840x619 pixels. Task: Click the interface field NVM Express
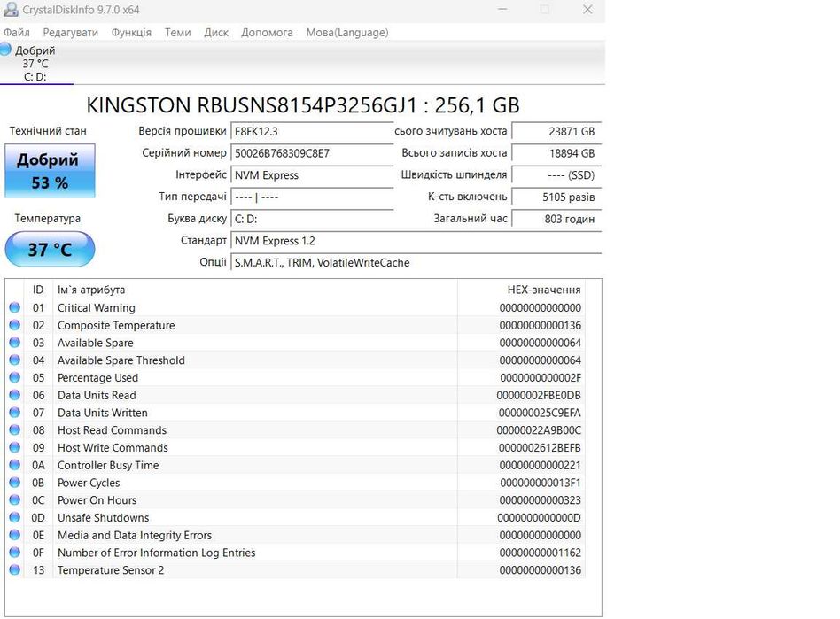pyautogui.click(x=312, y=175)
